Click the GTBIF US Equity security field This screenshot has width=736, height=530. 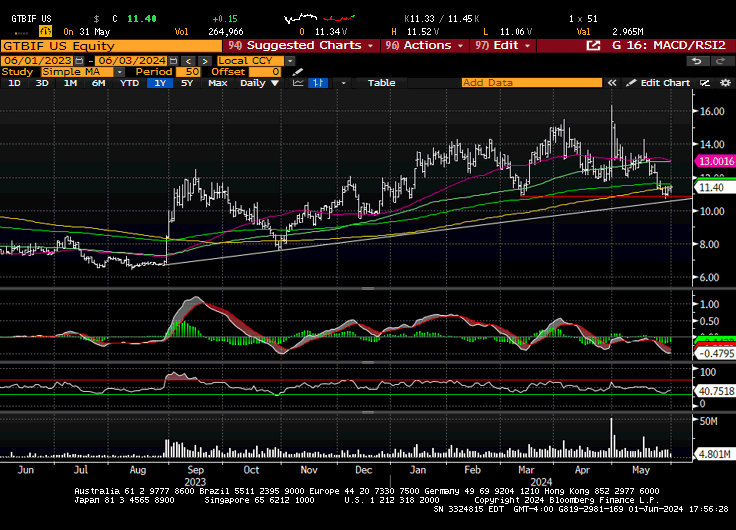tap(111, 46)
